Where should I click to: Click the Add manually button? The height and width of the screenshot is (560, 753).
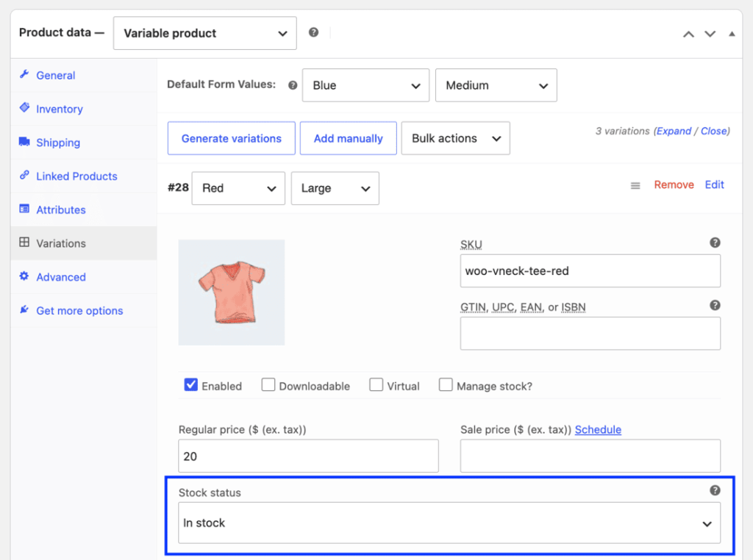pyautogui.click(x=348, y=138)
